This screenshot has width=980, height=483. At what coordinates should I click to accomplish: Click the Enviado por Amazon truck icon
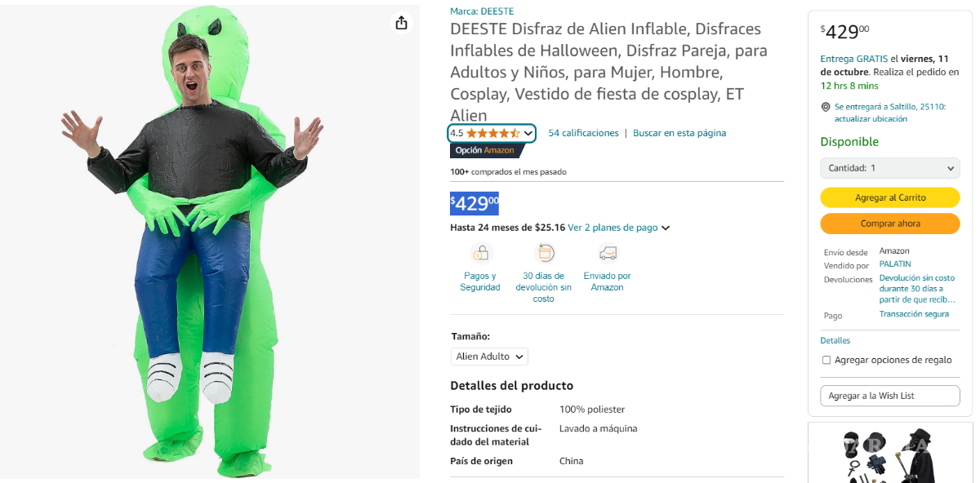pyautogui.click(x=607, y=253)
